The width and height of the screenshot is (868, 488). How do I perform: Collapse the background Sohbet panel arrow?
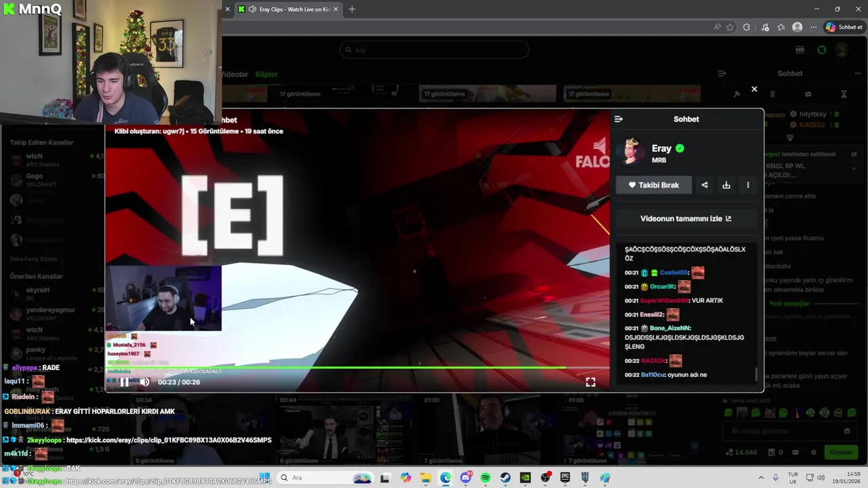click(x=722, y=73)
